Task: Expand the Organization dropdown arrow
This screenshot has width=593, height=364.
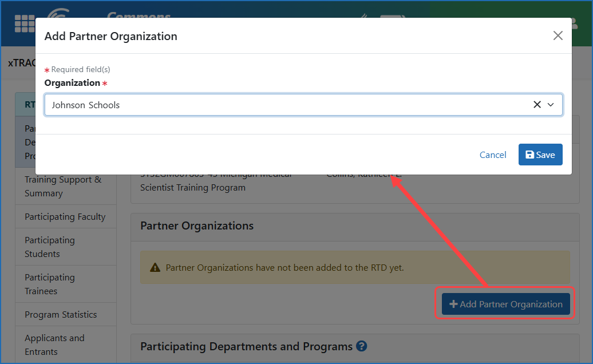Action: point(551,105)
